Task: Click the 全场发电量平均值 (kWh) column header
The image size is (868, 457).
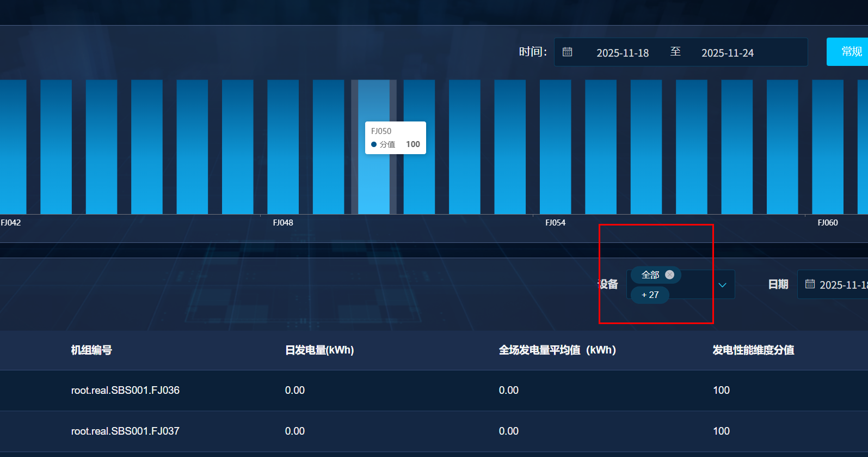Action: 557,350
